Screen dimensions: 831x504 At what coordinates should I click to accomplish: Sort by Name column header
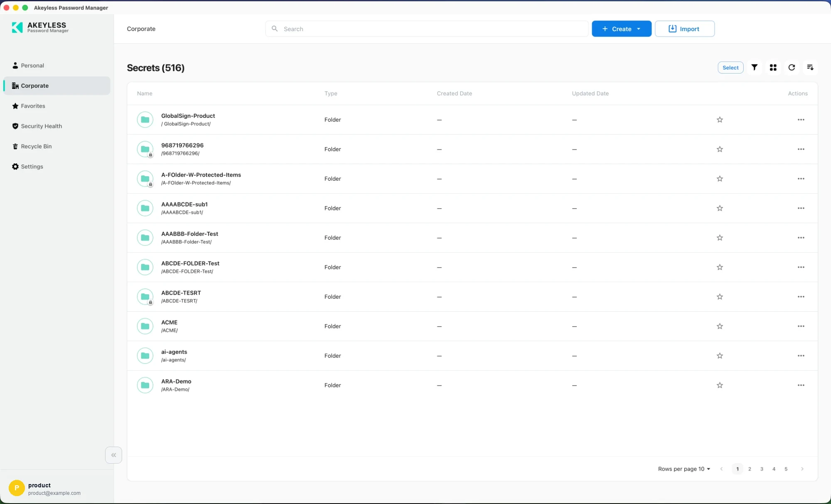coord(145,93)
